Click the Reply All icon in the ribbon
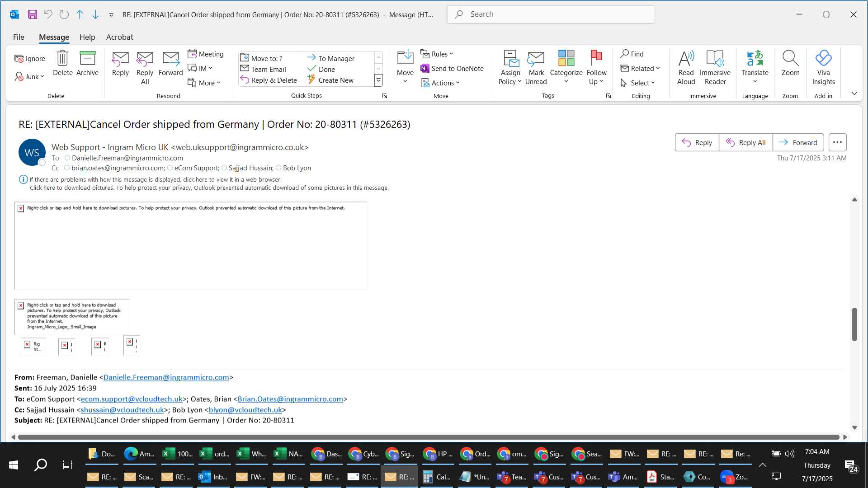Image resolution: width=868 pixels, height=488 pixels. point(145,68)
